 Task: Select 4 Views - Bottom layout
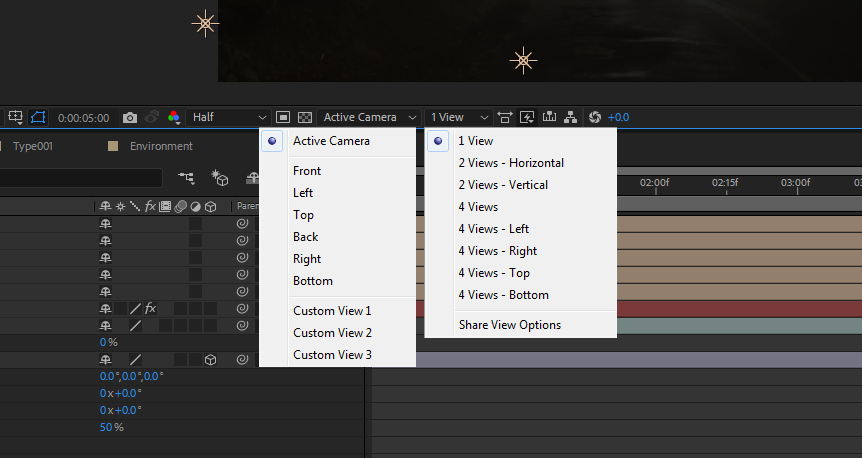tap(503, 295)
